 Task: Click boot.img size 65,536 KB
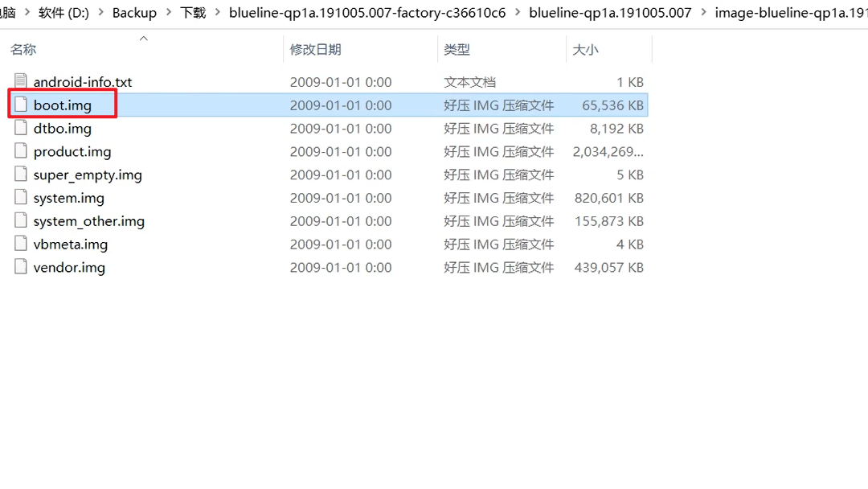click(x=612, y=105)
